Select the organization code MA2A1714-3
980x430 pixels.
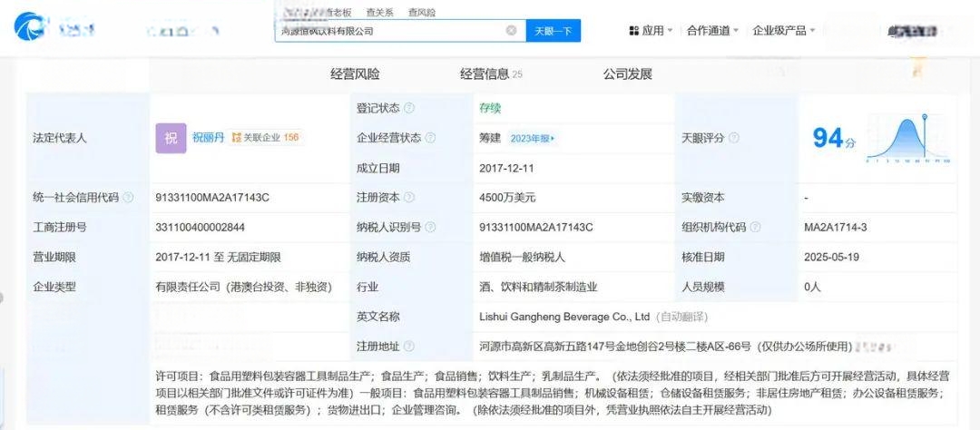(835, 228)
